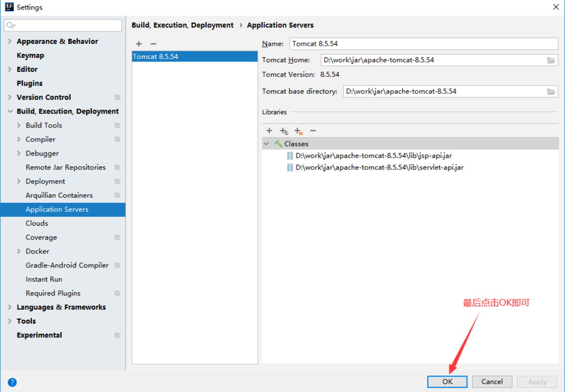Click the Tomcat Home path field
The height and width of the screenshot is (392, 565).
click(x=433, y=60)
